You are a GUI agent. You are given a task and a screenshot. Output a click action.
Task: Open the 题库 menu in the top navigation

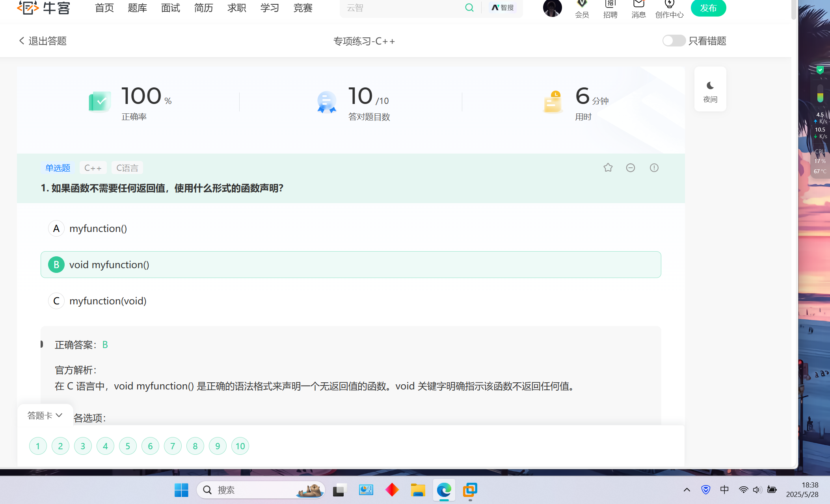pos(137,8)
